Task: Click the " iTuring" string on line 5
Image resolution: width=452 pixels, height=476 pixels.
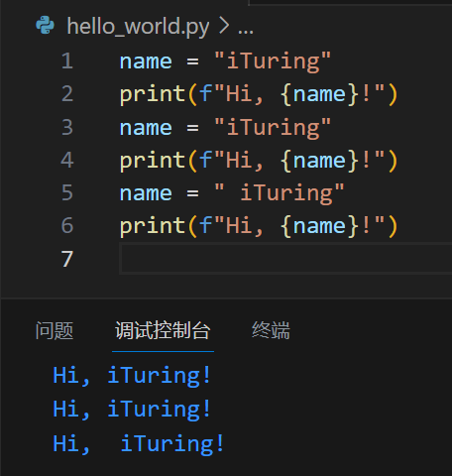Action: pyautogui.click(x=280, y=193)
